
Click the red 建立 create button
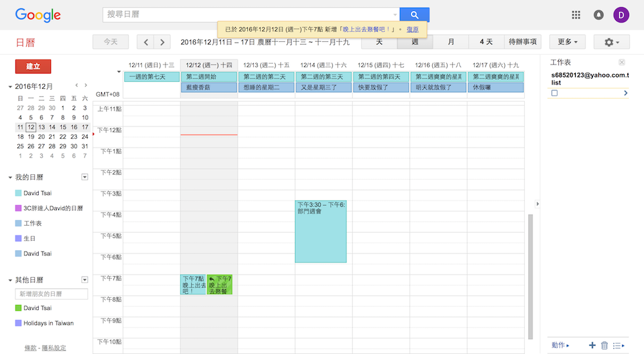tap(33, 66)
